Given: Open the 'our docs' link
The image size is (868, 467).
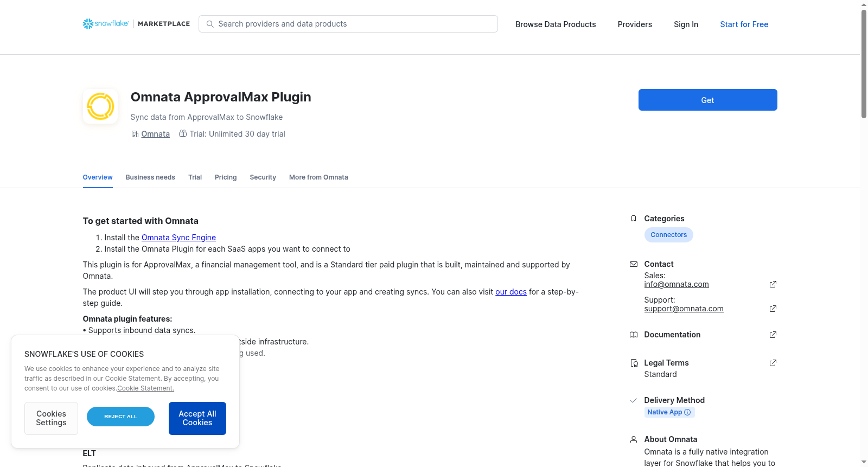Looking at the screenshot, I should point(511,292).
